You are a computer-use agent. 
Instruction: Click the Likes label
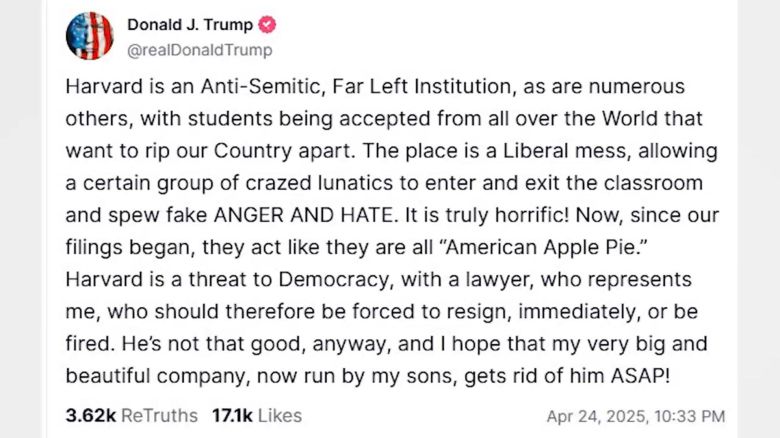pos(280,416)
